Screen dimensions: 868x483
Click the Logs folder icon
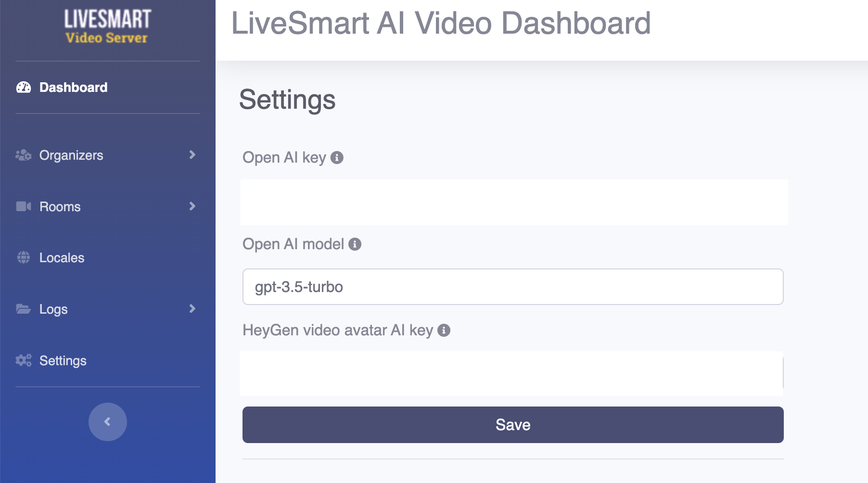click(24, 309)
